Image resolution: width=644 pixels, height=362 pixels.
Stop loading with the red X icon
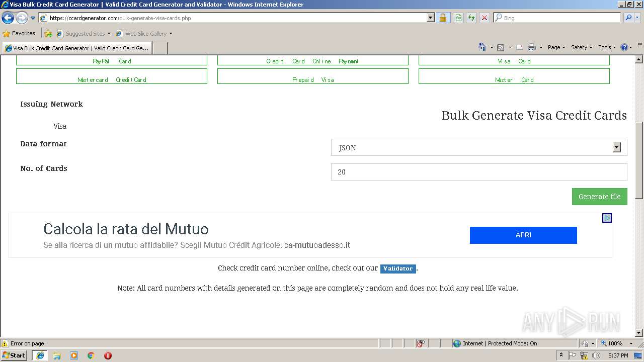[x=484, y=18]
